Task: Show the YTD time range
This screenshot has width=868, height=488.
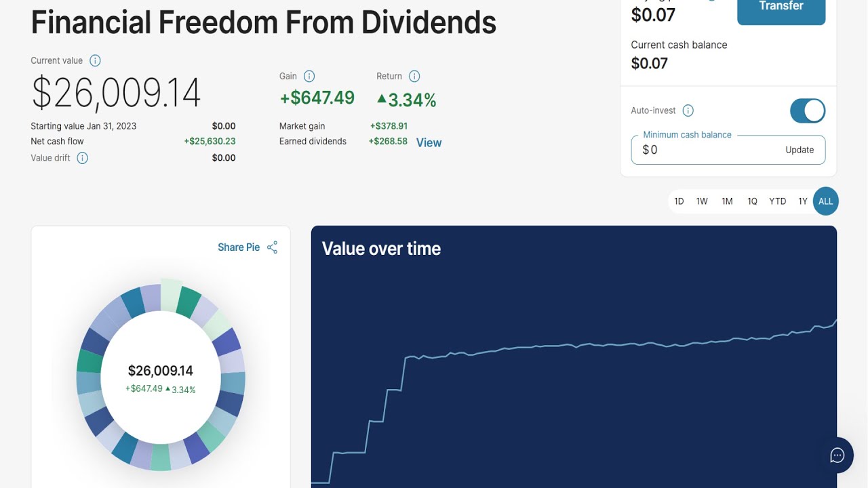Action: [778, 201]
